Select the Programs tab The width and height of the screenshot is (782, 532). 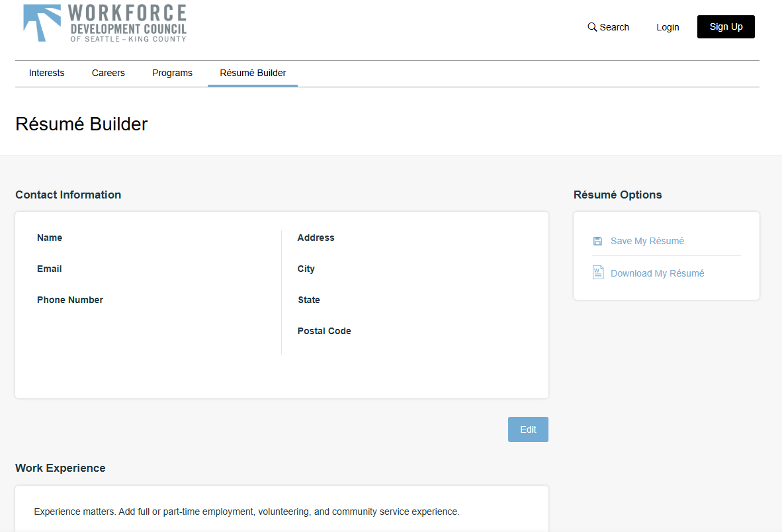click(172, 73)
